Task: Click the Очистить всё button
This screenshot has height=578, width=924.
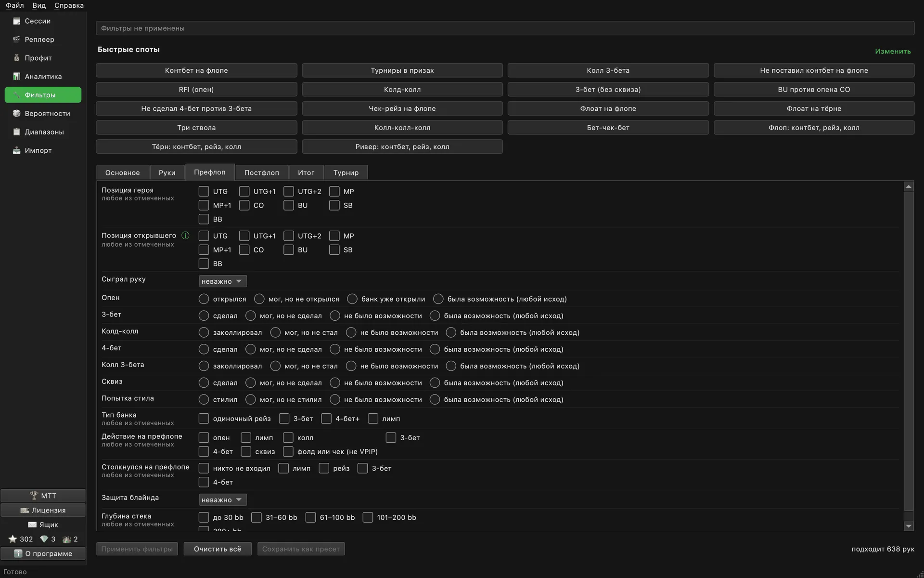Action: coord(218,549)
